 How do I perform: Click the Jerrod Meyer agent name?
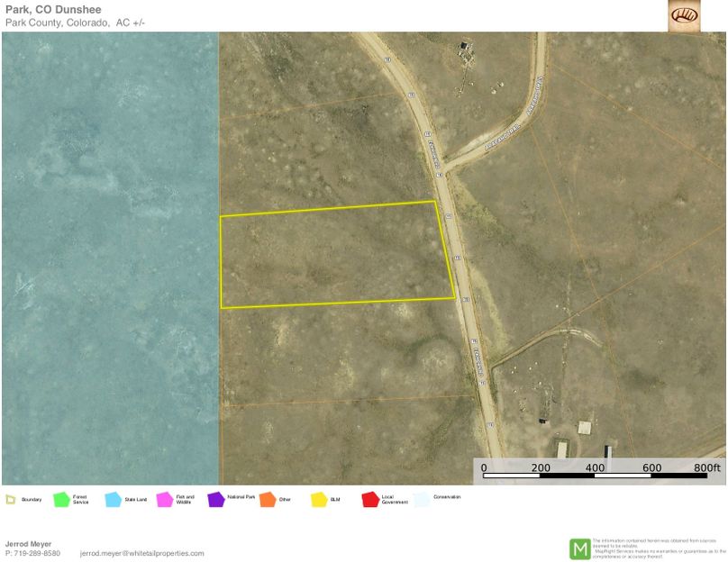point(29,544)
